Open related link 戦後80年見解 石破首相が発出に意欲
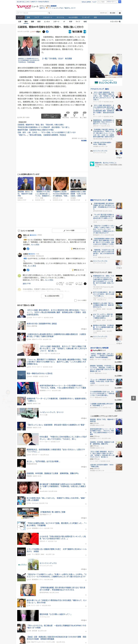This screenshot has width=138, height=644. click(35, 130)
